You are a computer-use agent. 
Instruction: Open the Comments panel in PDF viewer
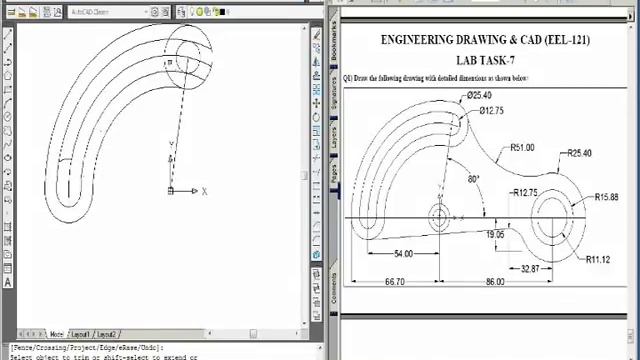tap(334, 288)
